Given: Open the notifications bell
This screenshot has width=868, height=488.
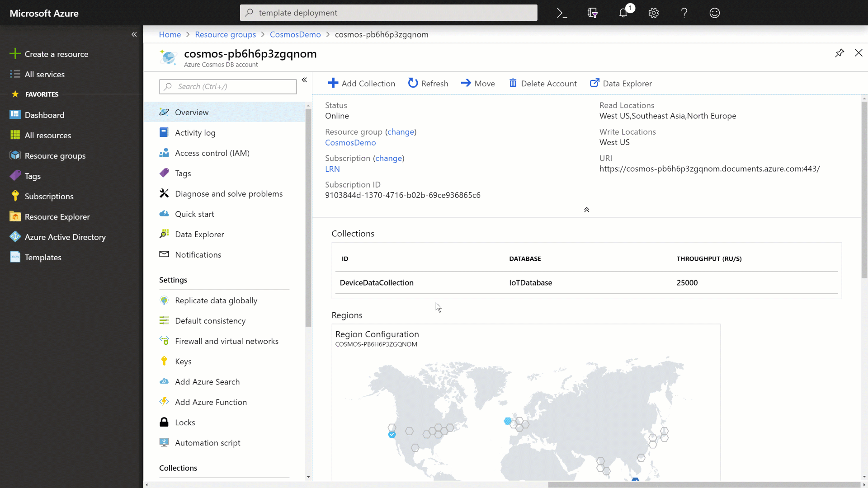Looking at the screenshot, I should [x=623, y=13].
